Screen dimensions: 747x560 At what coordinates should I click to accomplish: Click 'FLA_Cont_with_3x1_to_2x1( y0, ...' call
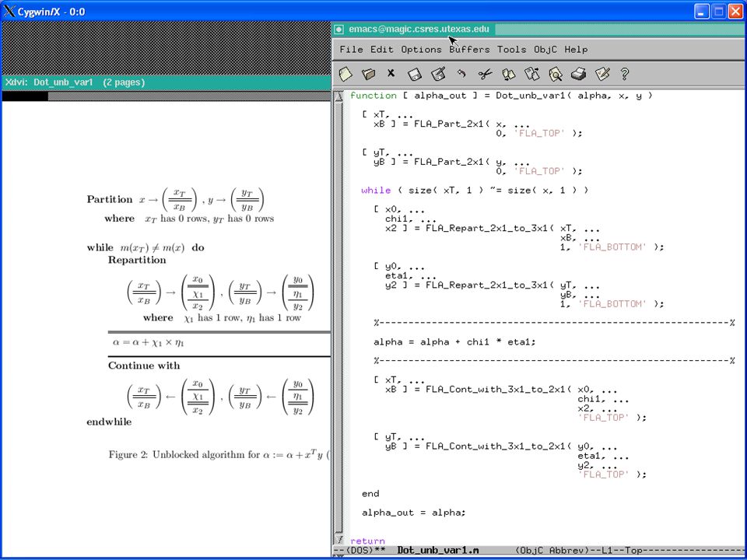click(x=521, y=446)
